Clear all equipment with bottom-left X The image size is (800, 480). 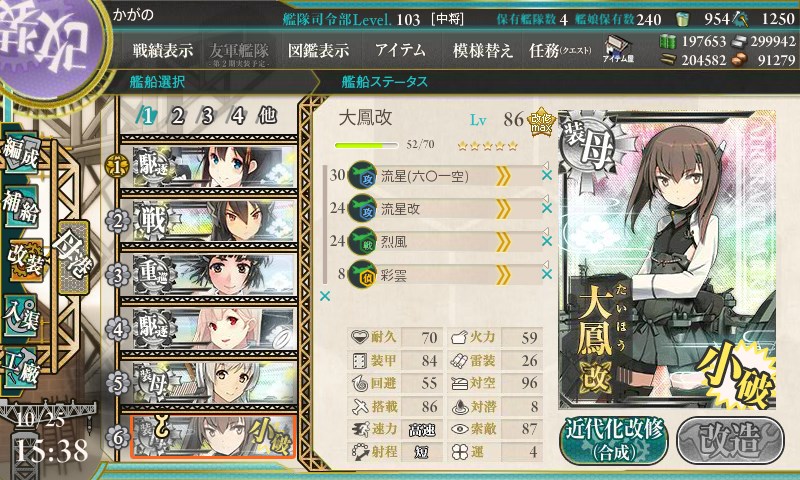pyautogui.click(x=325, y=296)
